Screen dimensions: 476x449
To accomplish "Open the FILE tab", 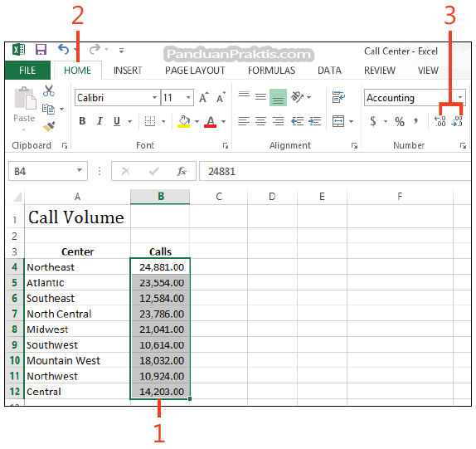I will point(27,71).
